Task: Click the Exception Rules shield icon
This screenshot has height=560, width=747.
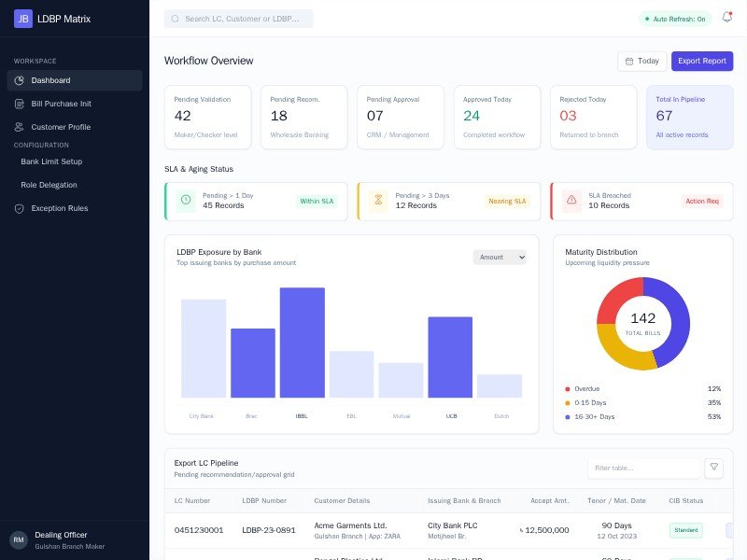Action: (20, 208)
